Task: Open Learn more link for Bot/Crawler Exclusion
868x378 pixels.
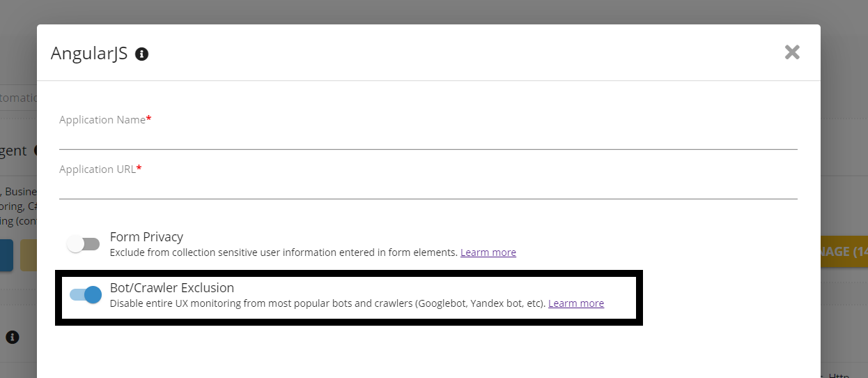Action: pyautogui.click(x=575, y=303)
